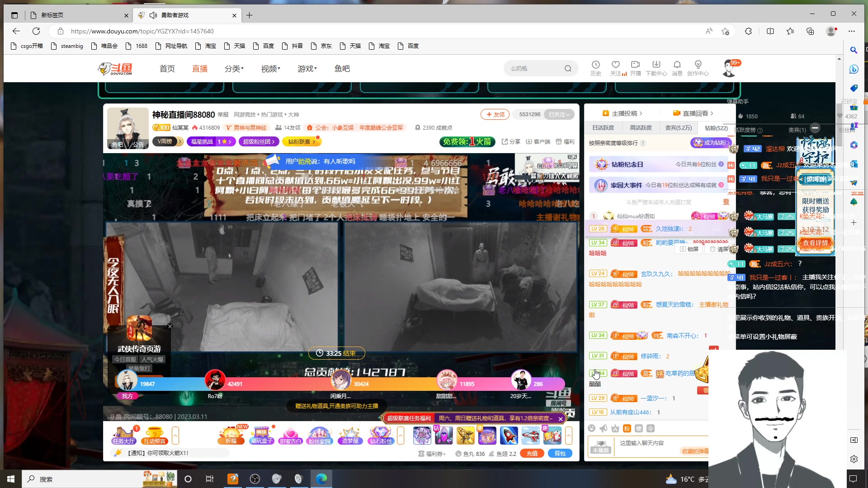The width and height of the screenshot is (868, 488).
Task: Click the orange 充值 recharge button
Action: click(532, 454)
